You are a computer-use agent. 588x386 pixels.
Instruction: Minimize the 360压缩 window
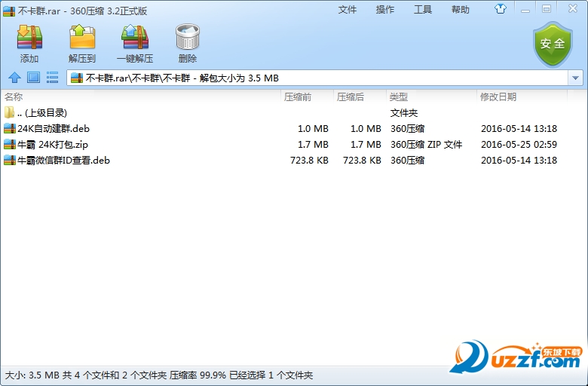(x=525, y=9)
